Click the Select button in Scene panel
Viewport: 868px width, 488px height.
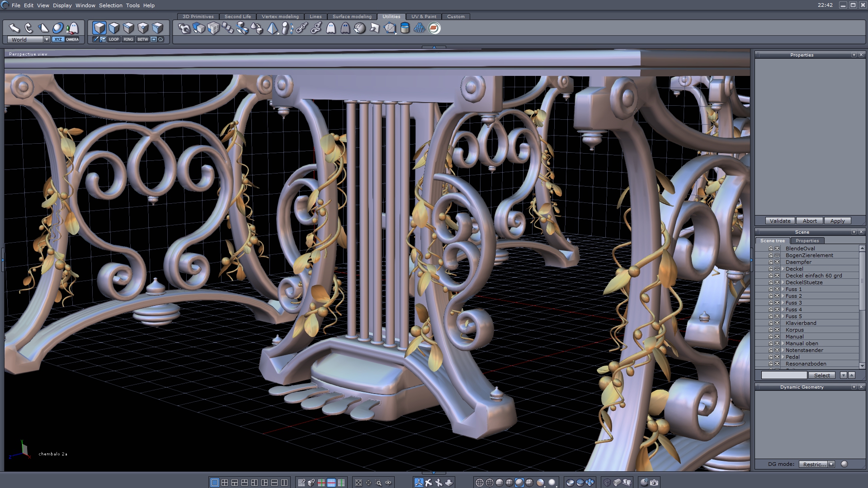tap(821, 375)
